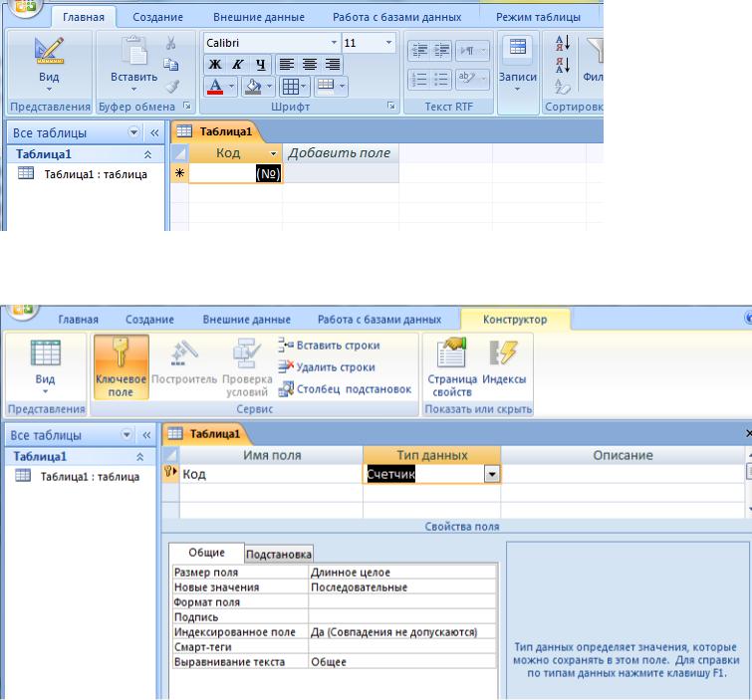Click the cut scissors icon
Image resolution: width=752 pixels, height=700 pixels.
click(x=170, y=43)
